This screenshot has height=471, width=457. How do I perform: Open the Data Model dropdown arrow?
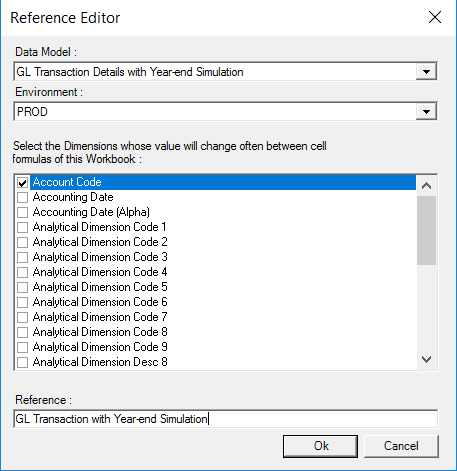(x=426, y=72)
